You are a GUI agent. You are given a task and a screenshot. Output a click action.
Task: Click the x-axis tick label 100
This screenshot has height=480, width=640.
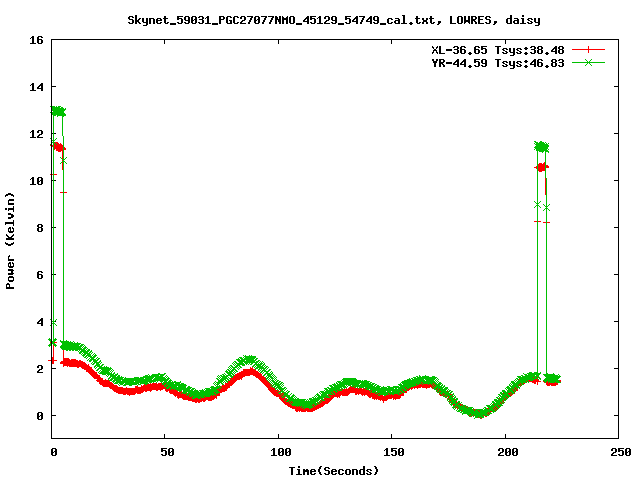coord(281,452)
